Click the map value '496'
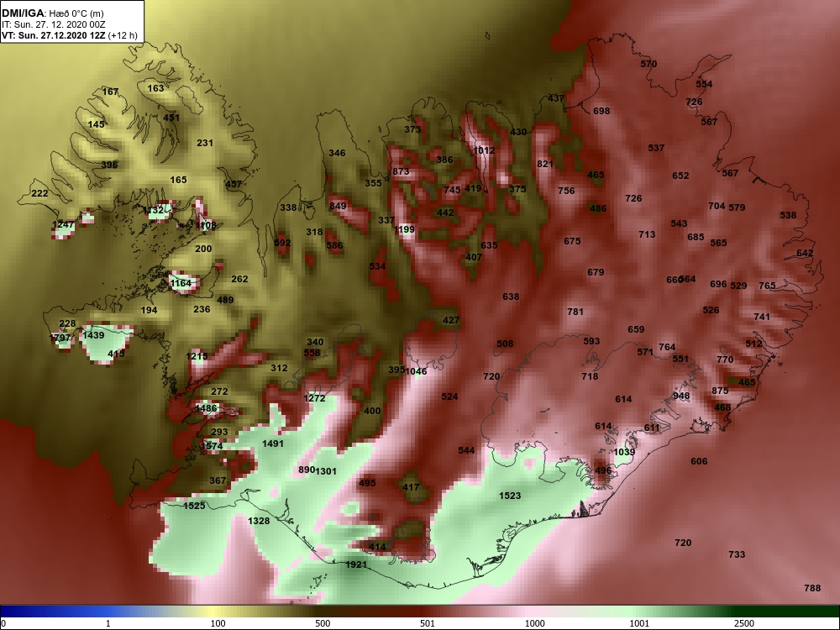 point(603,470)
